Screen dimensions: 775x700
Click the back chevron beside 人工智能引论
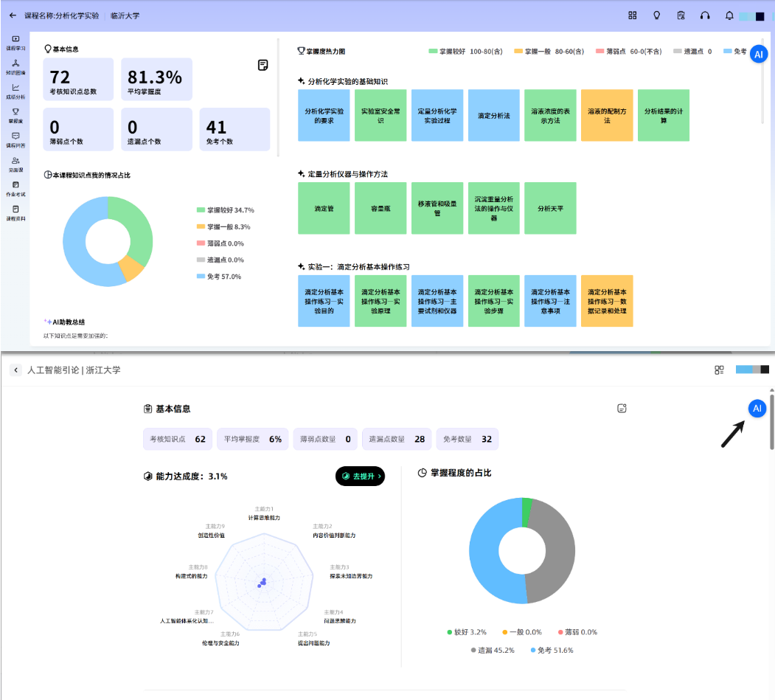click(16, 370)
